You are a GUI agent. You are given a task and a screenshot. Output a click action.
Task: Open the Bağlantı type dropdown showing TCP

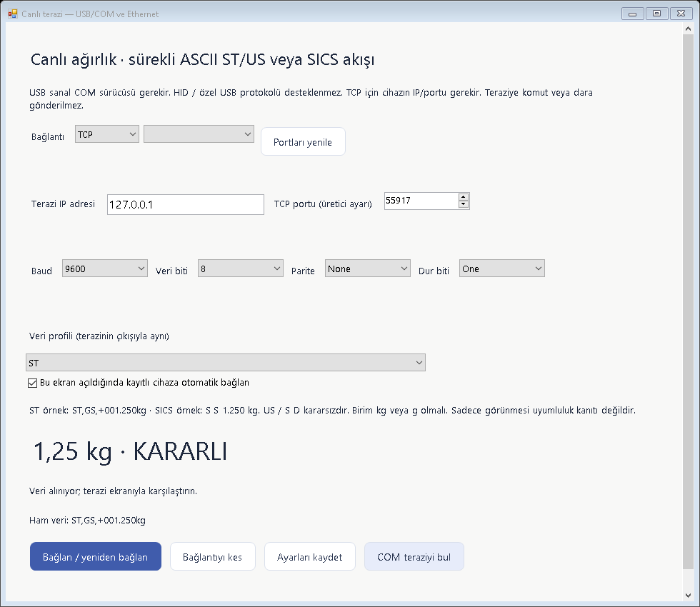tap(106, 134)
